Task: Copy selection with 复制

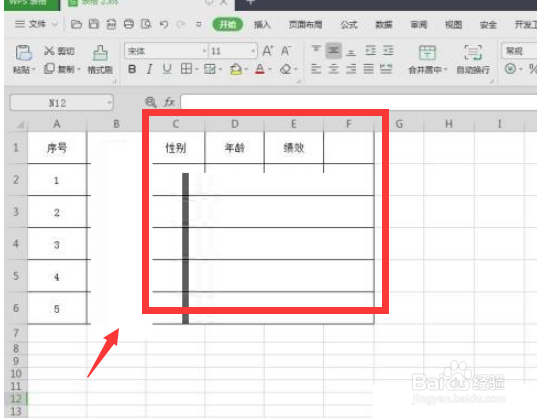Action: [x=59, y=69]
